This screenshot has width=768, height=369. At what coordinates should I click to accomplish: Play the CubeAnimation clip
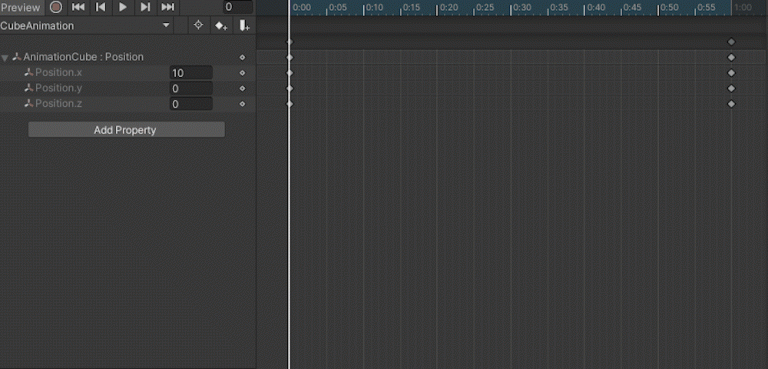[123, 7]
